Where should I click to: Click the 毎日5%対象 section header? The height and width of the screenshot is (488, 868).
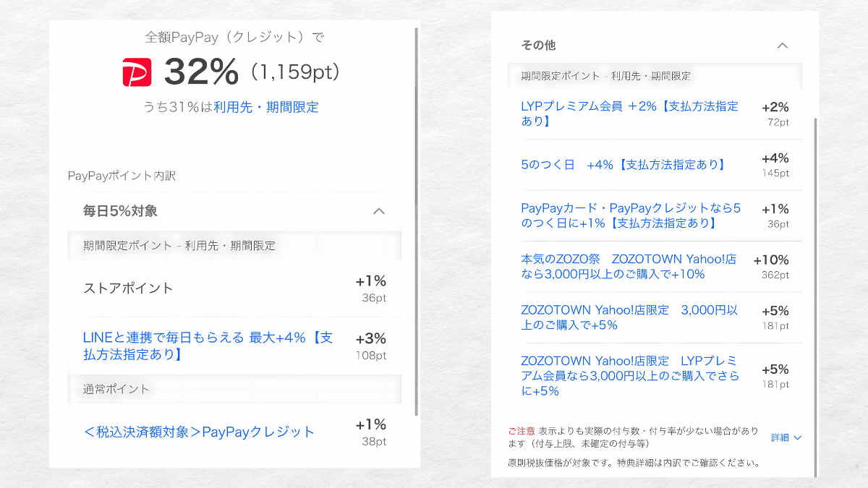[x=120, y=211]
